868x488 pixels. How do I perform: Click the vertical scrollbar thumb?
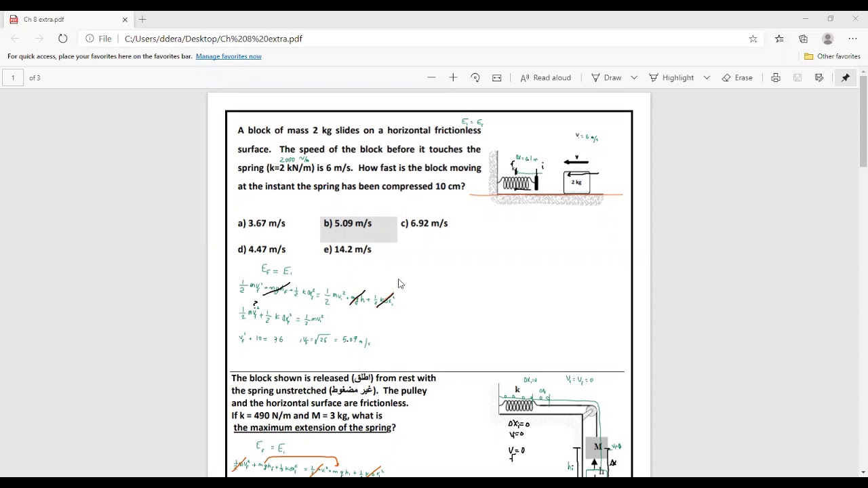(863, 120)
